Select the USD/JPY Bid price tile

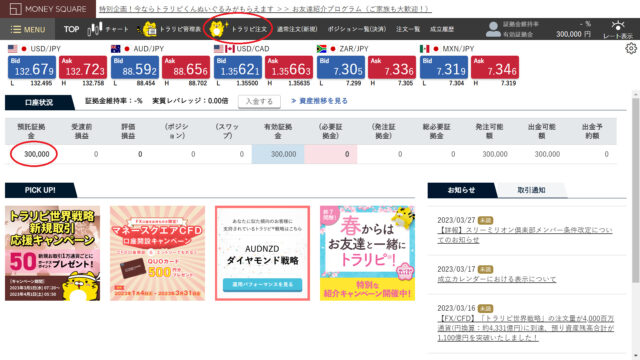32,67
